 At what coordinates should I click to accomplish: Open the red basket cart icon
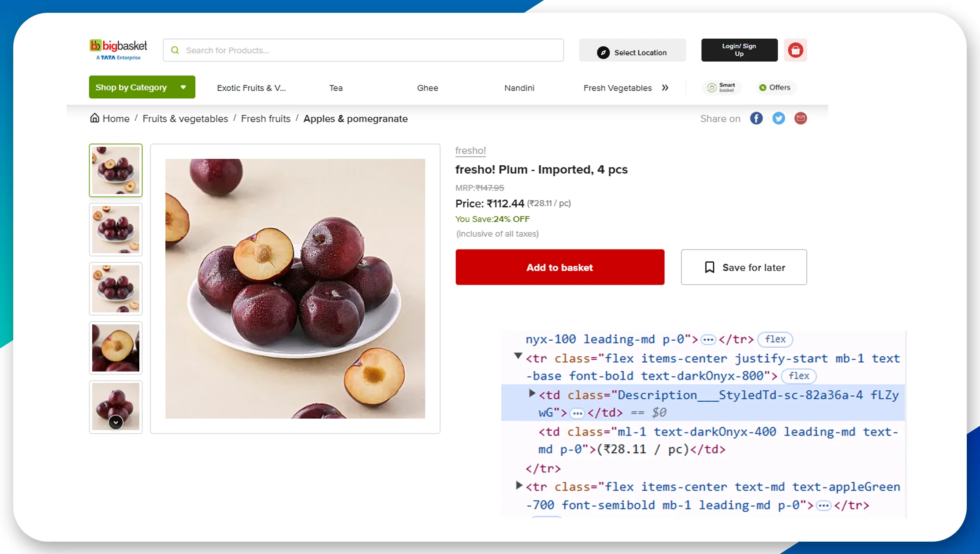[795, 50]
